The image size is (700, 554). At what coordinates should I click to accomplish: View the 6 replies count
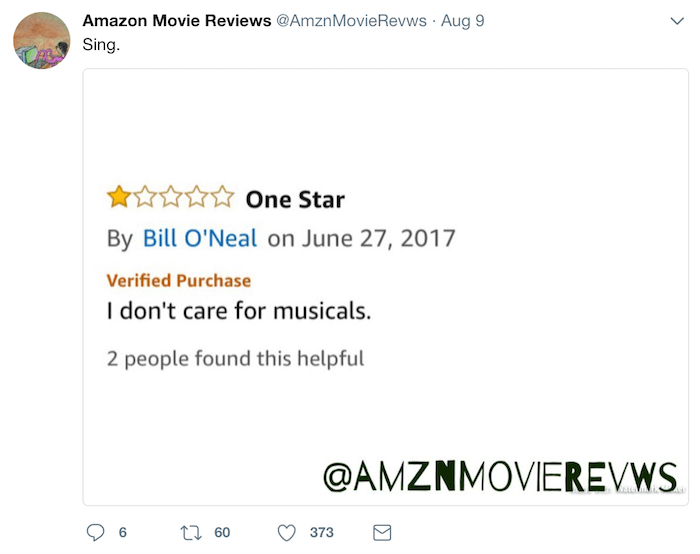[123, 533]
